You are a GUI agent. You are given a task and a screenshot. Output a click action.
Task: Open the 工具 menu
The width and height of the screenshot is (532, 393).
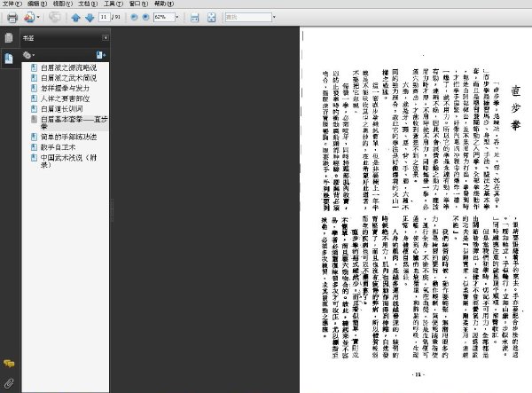(x=113, y=4)
